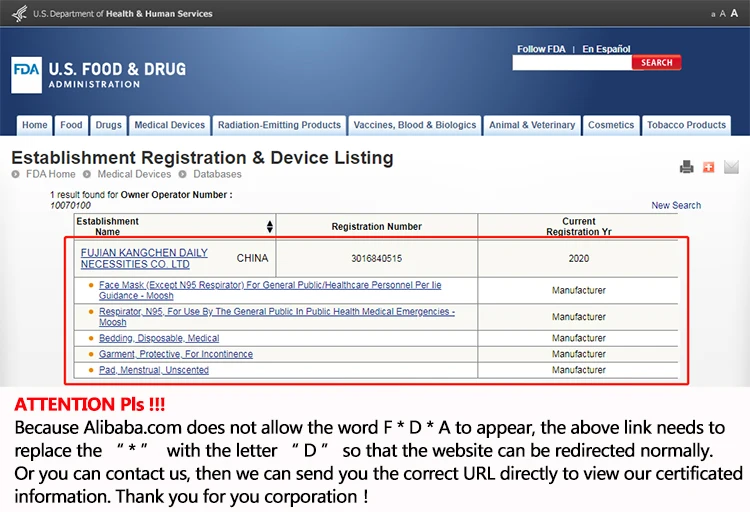Viewport: 750px width, 512px height.
Task: Click the FDA logo square
Action: pyautogui.click(x=26, y=75)
